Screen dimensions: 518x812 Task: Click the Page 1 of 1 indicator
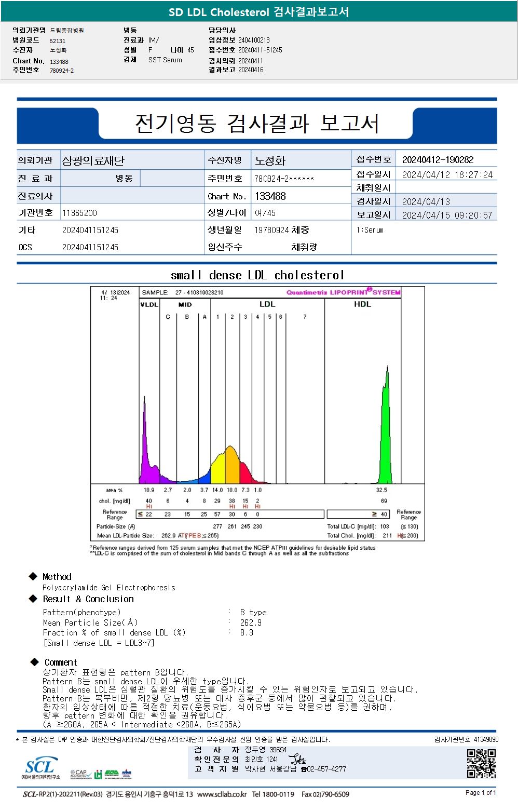tap(481, 792)
